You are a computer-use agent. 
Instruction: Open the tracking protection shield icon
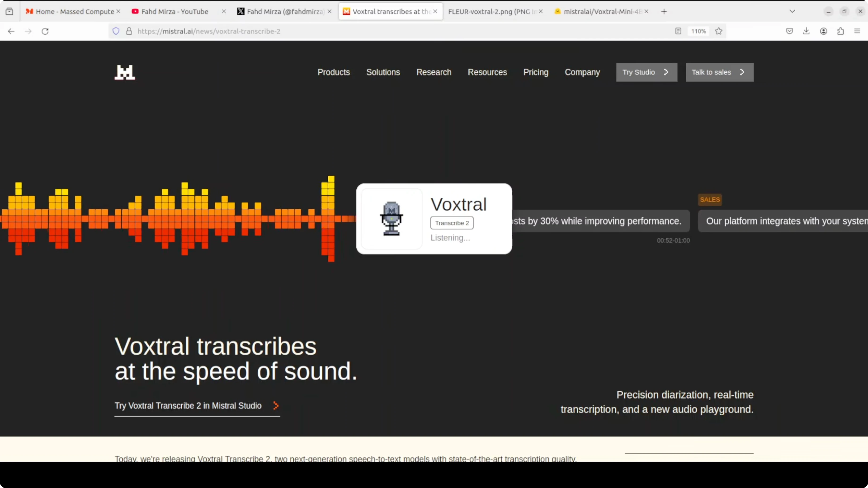click(x=116, y=31)
